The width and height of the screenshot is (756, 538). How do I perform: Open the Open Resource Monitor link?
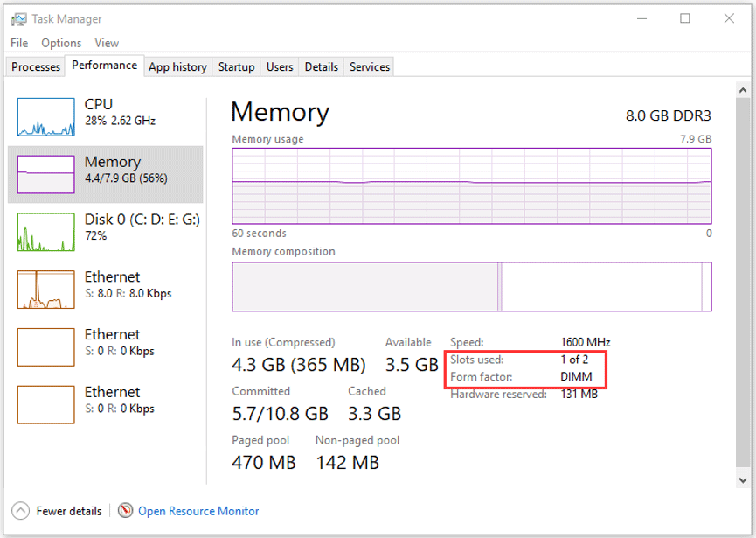pyautogui.click(x=198, y=511)
